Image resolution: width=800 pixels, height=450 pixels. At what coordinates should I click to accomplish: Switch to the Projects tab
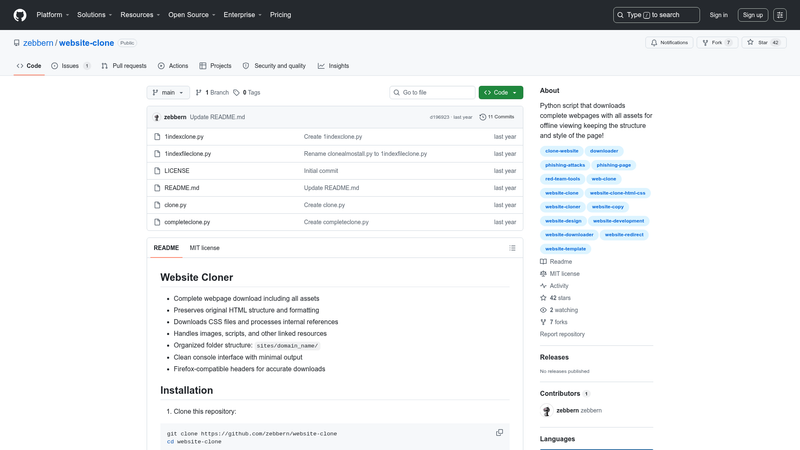(x=215, y=66)
